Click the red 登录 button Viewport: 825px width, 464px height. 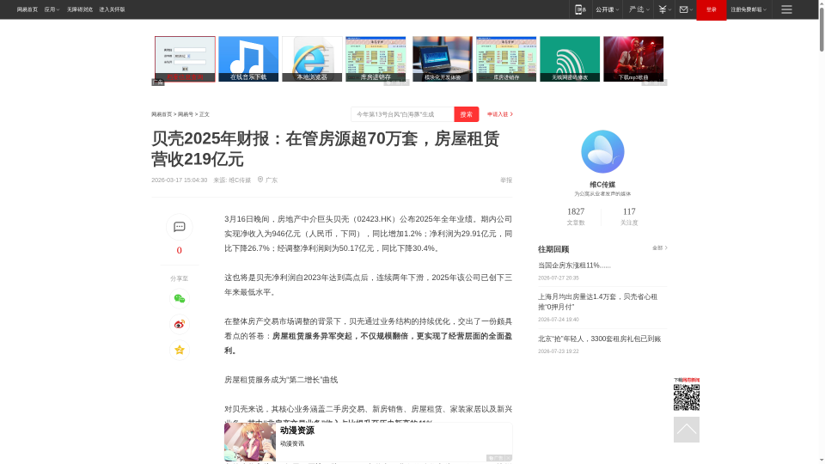[x=711, y=9]
